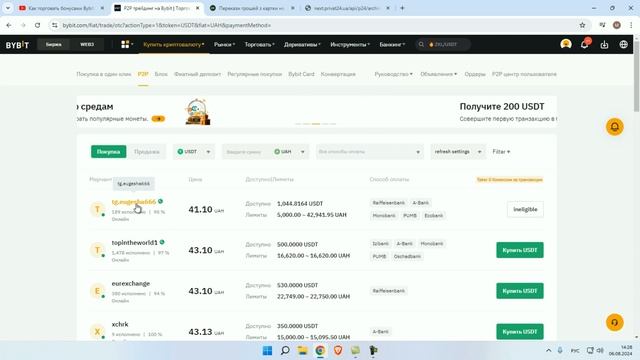Open the payment methods dropdown
The height and width of the screenshot is (360, 640).
point(369,152)
